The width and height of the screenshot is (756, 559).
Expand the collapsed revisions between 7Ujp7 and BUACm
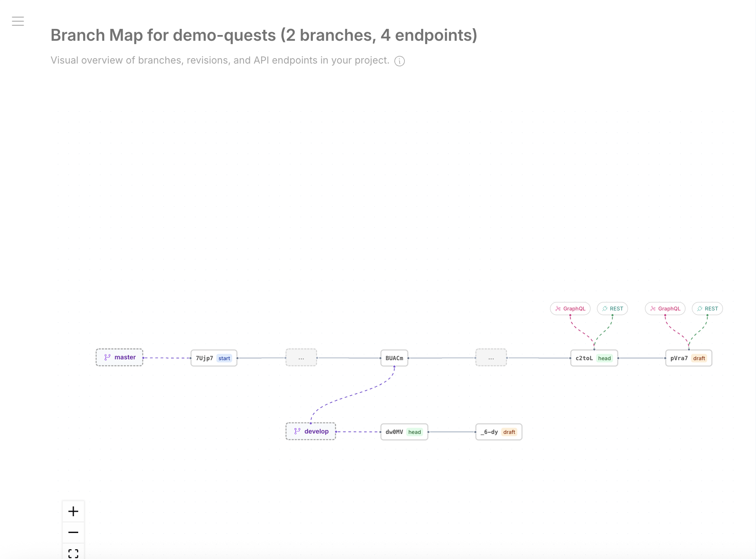301,358
